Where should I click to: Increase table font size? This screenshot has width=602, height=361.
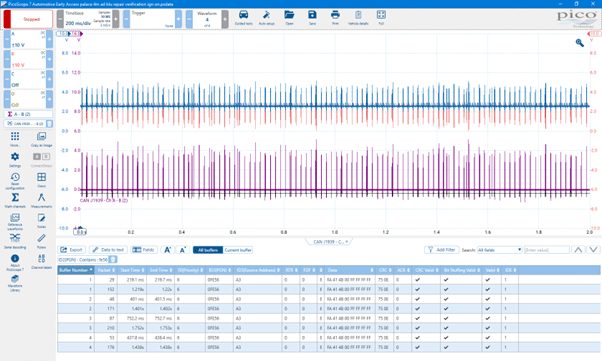pos(167,250)
